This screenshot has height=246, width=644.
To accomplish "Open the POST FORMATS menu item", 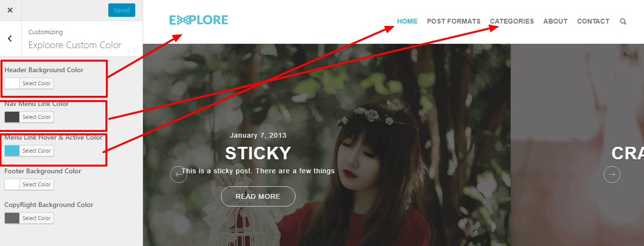I will pos(453,21).
